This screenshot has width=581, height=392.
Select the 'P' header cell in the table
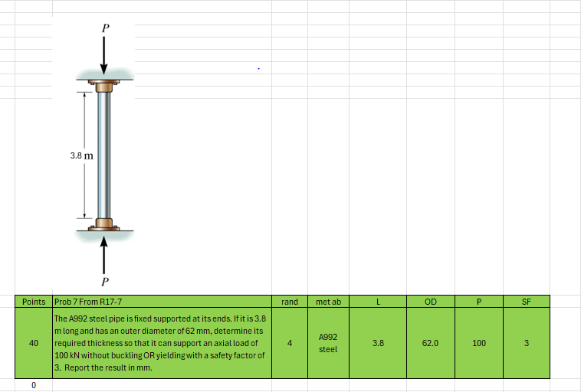479,302
